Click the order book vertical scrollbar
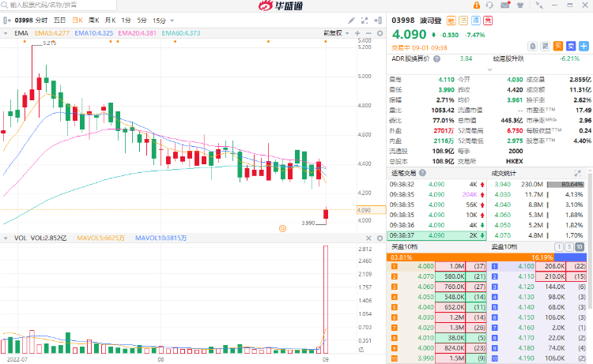The width and height of the screenshot is (593, 364). [590, 242]
